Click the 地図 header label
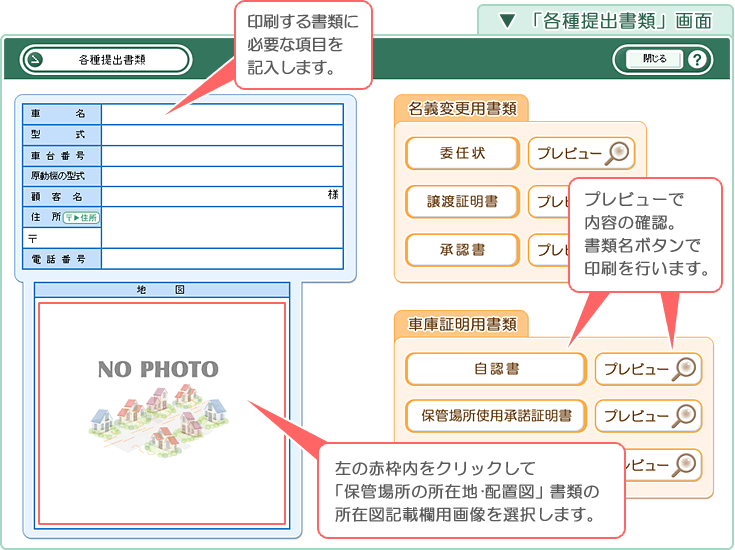 162,290
